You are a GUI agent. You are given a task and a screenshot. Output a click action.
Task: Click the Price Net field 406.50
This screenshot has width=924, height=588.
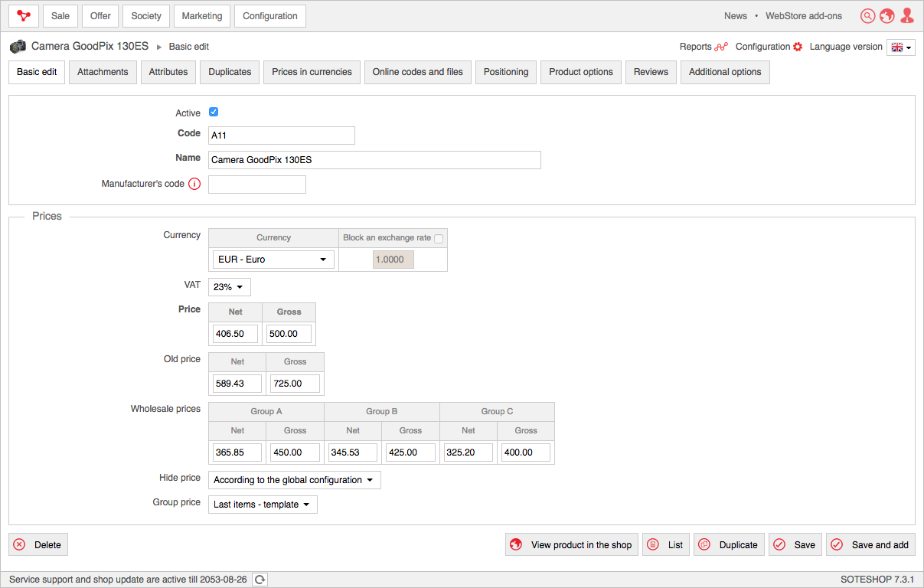tap(235, 334)
